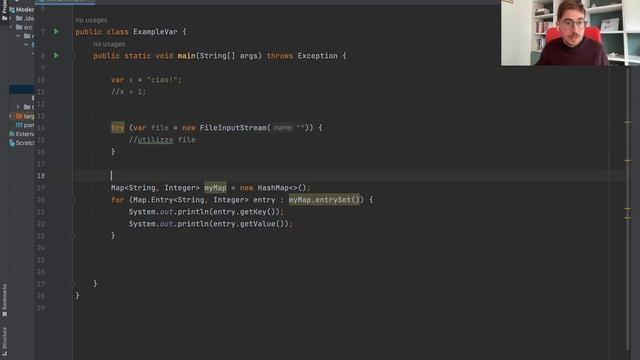Click myMap.entrySet() in the for loop
Screen dimensions: 640x360
[x=324, y=200]
